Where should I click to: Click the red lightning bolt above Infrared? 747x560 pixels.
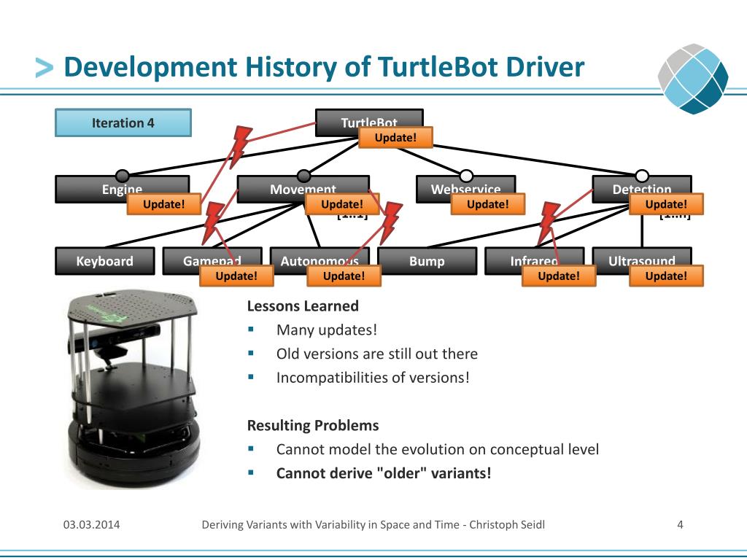549,223
